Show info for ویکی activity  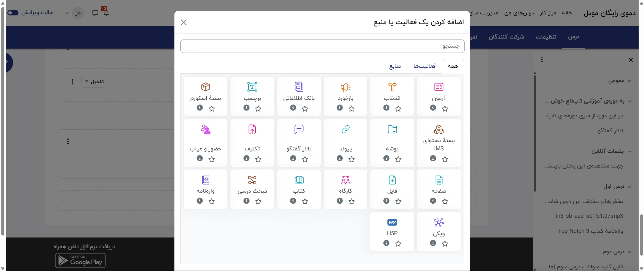coord(433,243)
